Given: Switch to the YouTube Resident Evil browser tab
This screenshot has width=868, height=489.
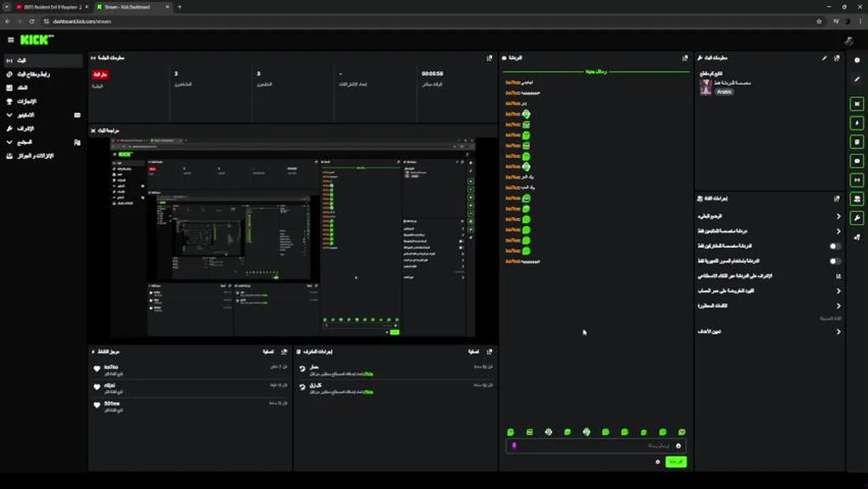Looking at the screenshot, I should (x=52, y=7).
